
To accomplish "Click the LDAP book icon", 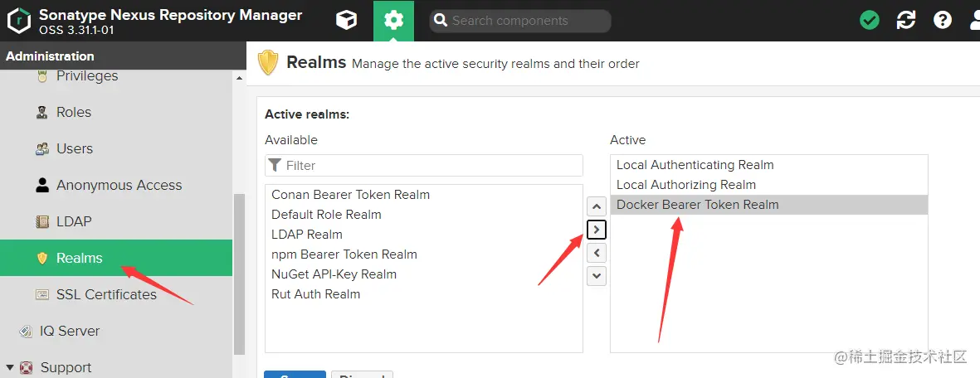I will point(41,222).
